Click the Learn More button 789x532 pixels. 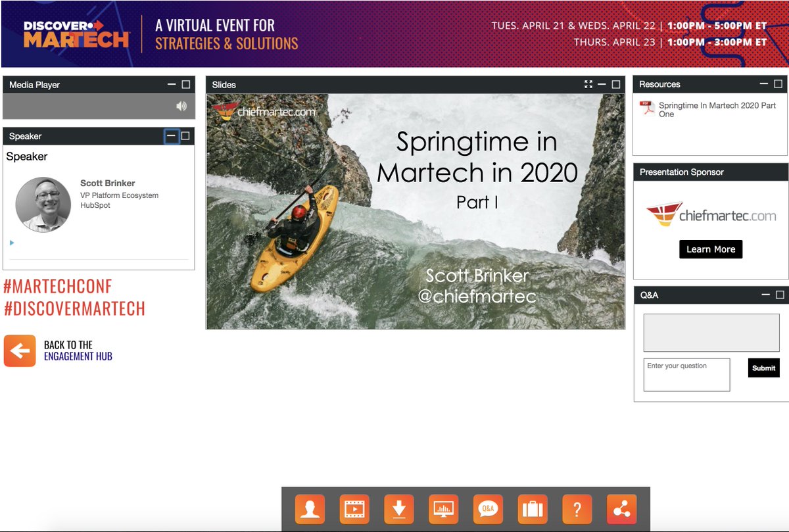(x=711, y=249)
